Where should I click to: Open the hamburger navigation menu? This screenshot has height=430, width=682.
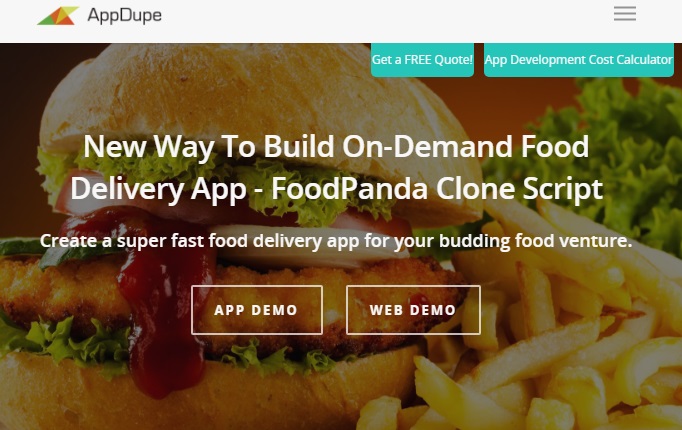click(625, 14)
